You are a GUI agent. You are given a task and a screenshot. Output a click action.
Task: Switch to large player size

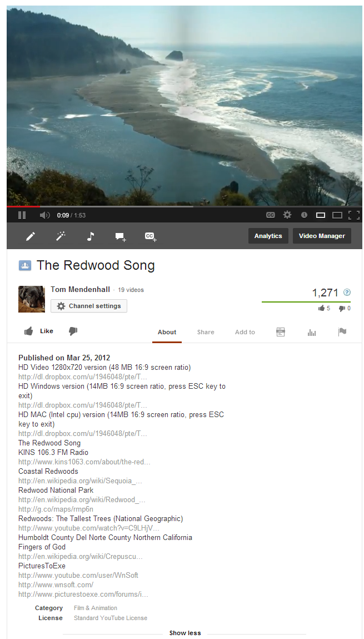pyautogui.click(x=337, y=215)
